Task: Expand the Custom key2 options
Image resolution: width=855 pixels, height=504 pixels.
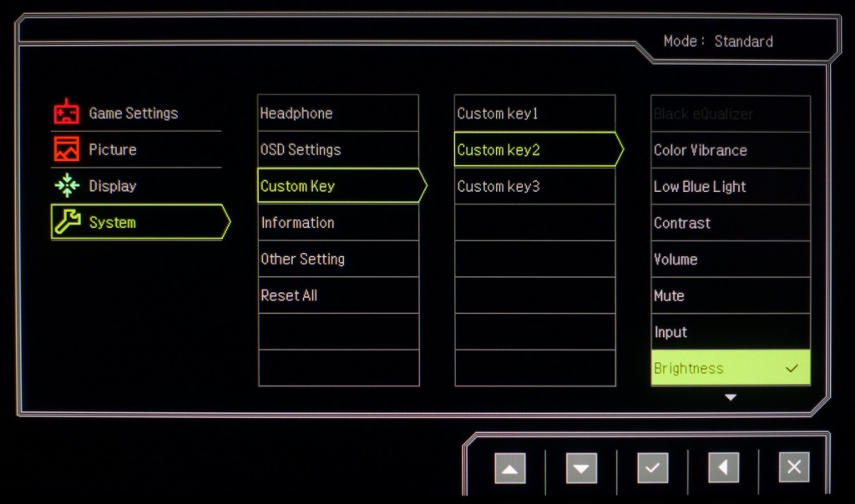Action: click(x=534, y=150)
